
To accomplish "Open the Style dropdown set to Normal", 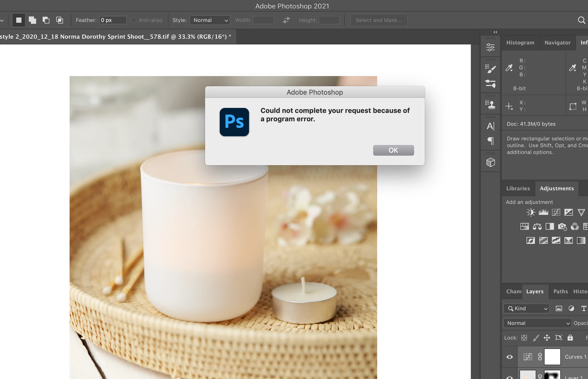I will click(x=210, y=20).
